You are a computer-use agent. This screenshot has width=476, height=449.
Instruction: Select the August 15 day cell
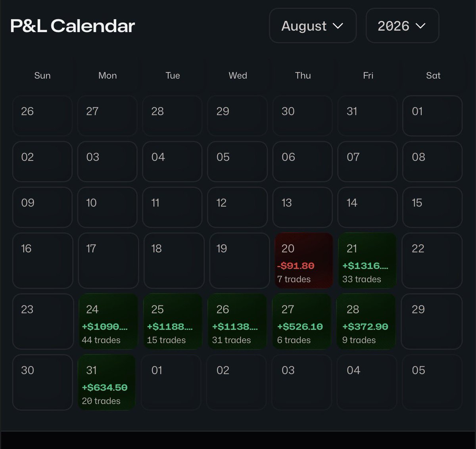(x=432, y=207)
